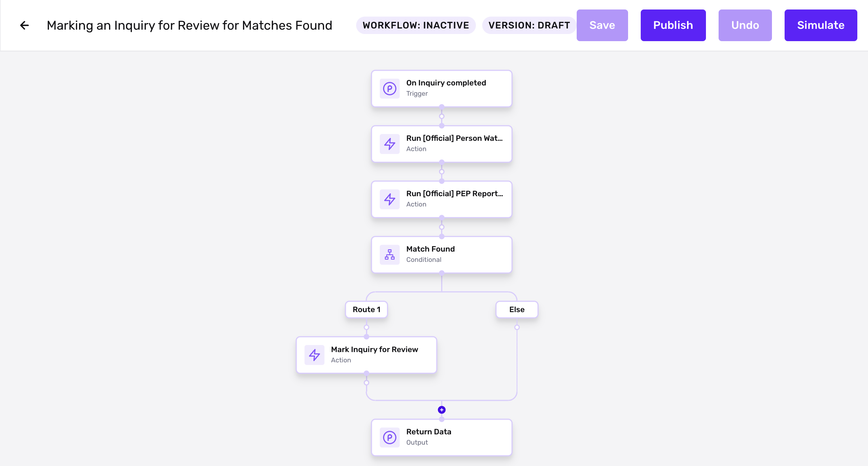Select the Undo option in toolbar
Screen dimensions: 868x466
(x=745, y=25)
